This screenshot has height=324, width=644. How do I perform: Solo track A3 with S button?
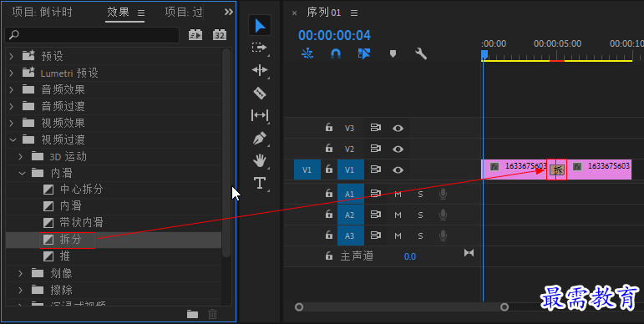click(x=420, y=235)
